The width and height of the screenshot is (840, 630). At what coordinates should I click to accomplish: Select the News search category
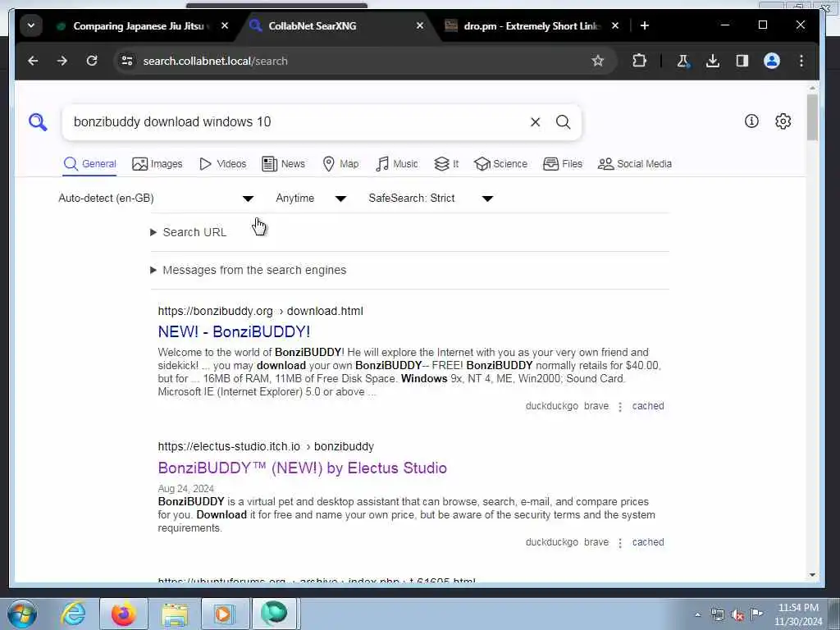click(283, 164)
